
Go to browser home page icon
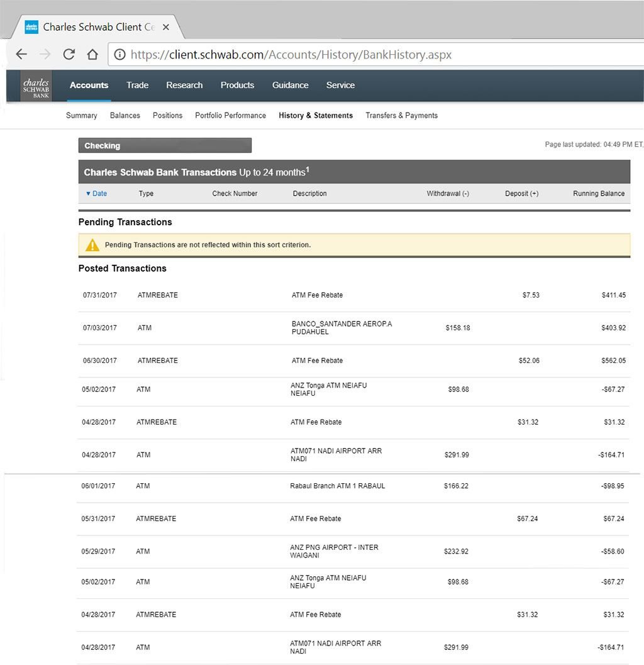tap(92, 54)
